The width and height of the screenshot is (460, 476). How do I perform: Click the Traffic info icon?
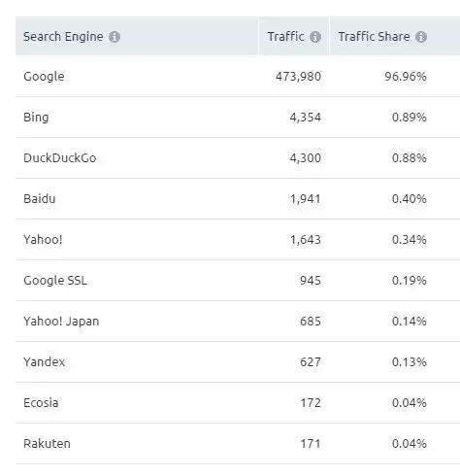[x=315, y=37]
